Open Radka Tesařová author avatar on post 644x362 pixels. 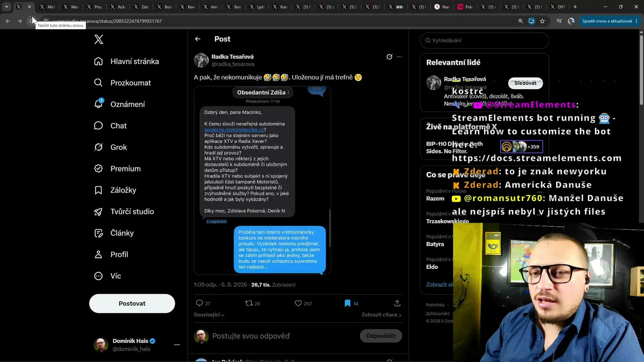[x=201, y=60]
